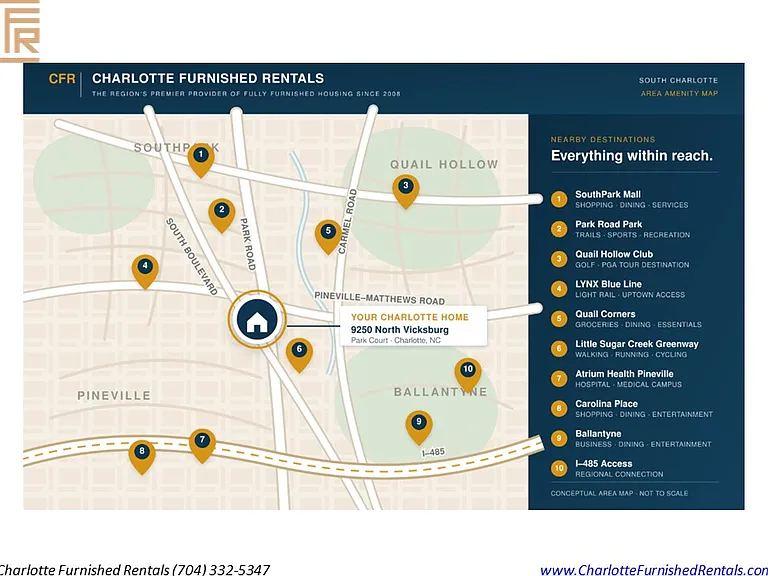Click the FR logo in the corner
The height and width of the screenshot is (576, 768).
(x=20, y=31)
